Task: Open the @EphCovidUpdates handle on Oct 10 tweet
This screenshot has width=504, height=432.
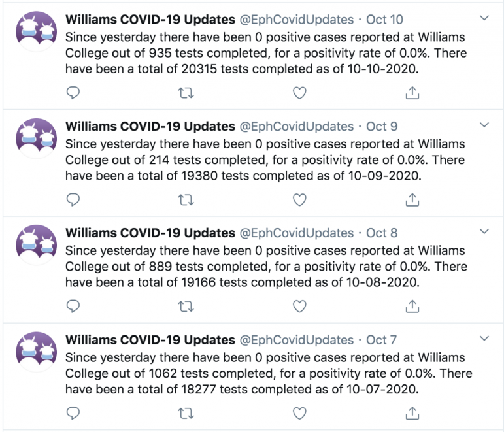Action: (x=297, y=20)
